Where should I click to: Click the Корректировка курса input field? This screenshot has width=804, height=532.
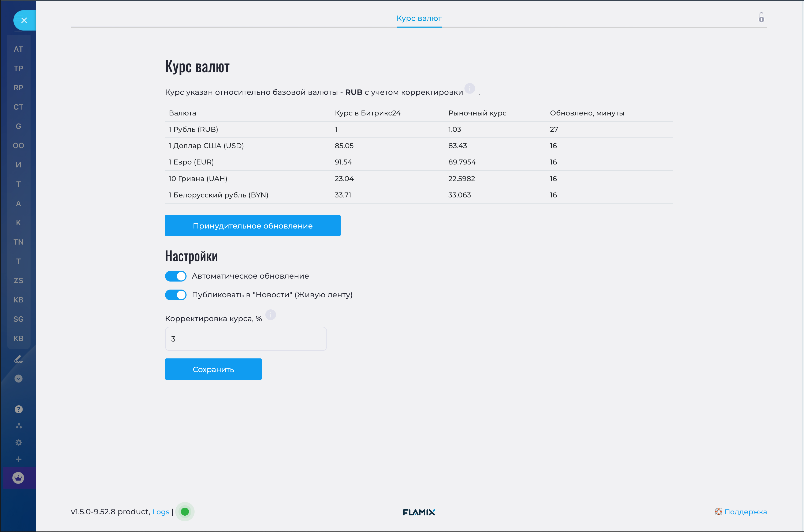(246, 339)
